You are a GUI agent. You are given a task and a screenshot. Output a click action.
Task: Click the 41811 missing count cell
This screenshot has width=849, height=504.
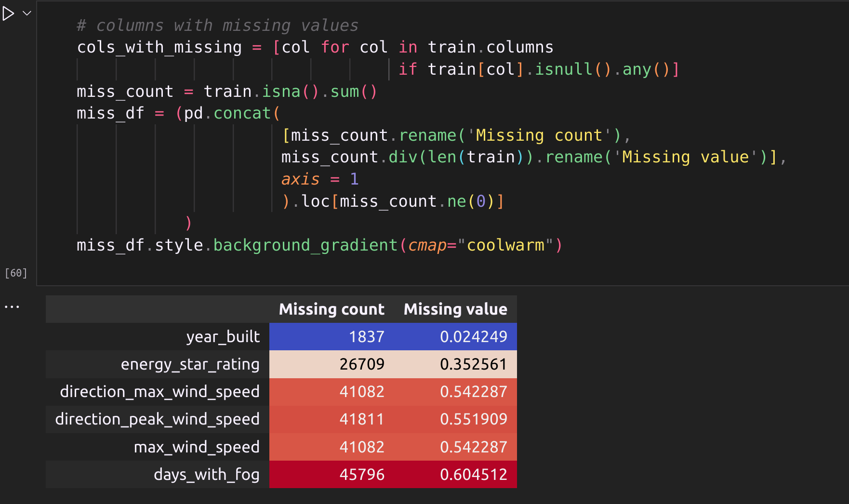(x=332, y=419)
